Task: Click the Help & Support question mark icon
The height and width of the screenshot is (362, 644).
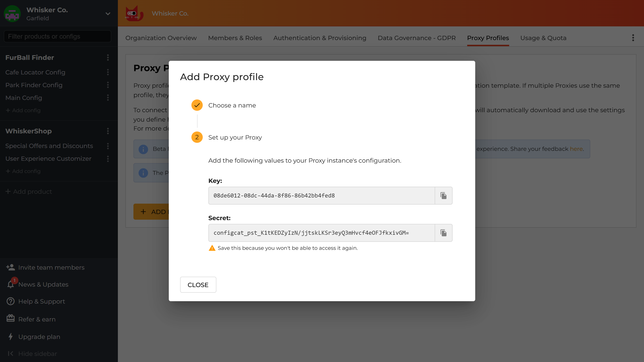Action: [x=10, y=301]
